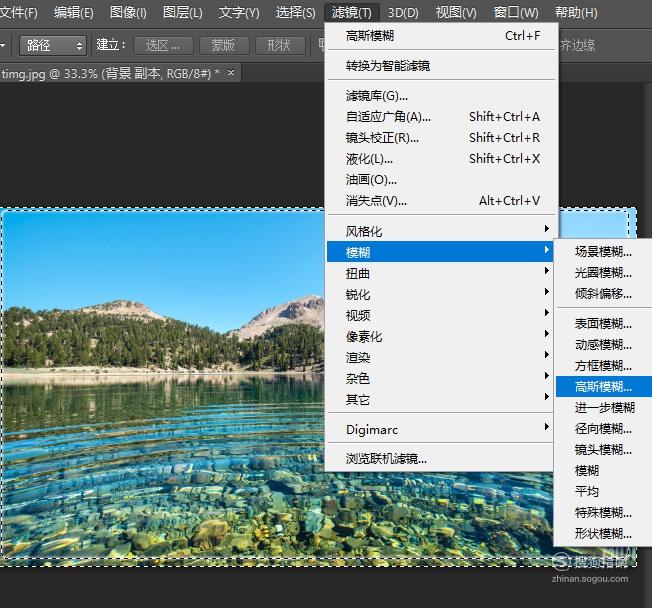
Task: Open the 图像(I) menu
Action: click(128, 12)
